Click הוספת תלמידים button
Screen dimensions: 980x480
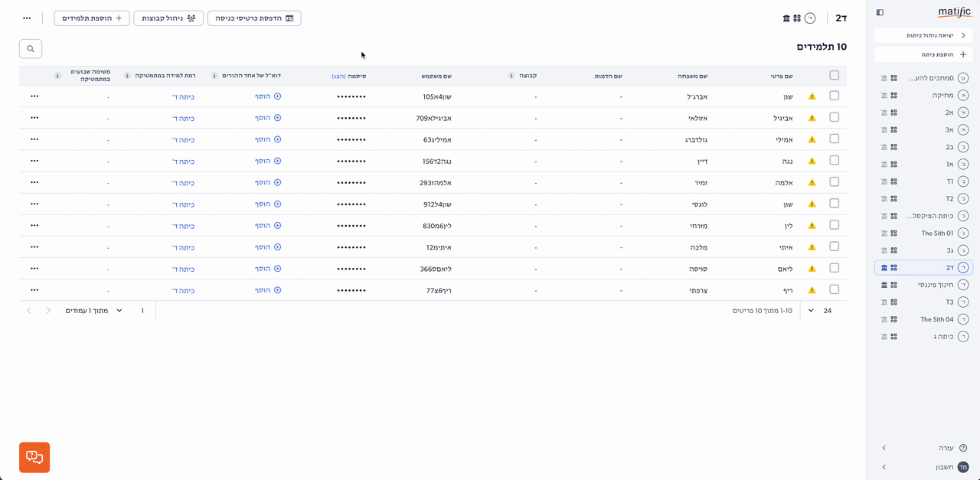click(92, 18)
